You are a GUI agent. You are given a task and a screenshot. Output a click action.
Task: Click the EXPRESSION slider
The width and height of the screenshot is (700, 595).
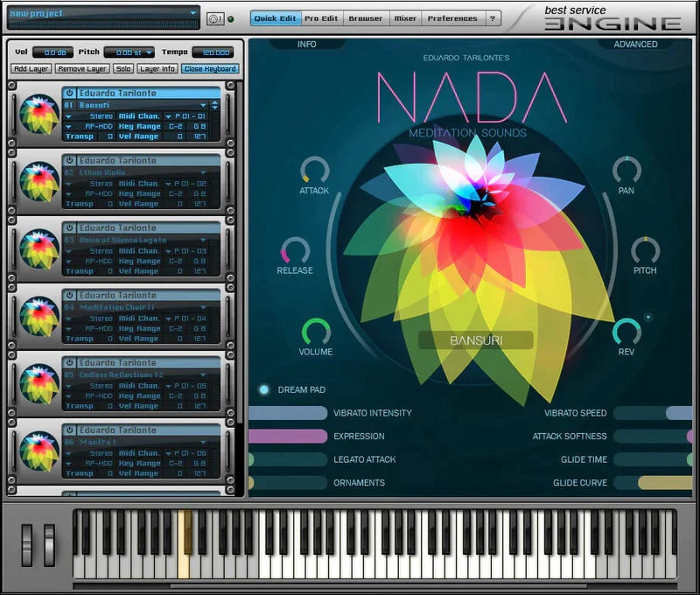288,436
